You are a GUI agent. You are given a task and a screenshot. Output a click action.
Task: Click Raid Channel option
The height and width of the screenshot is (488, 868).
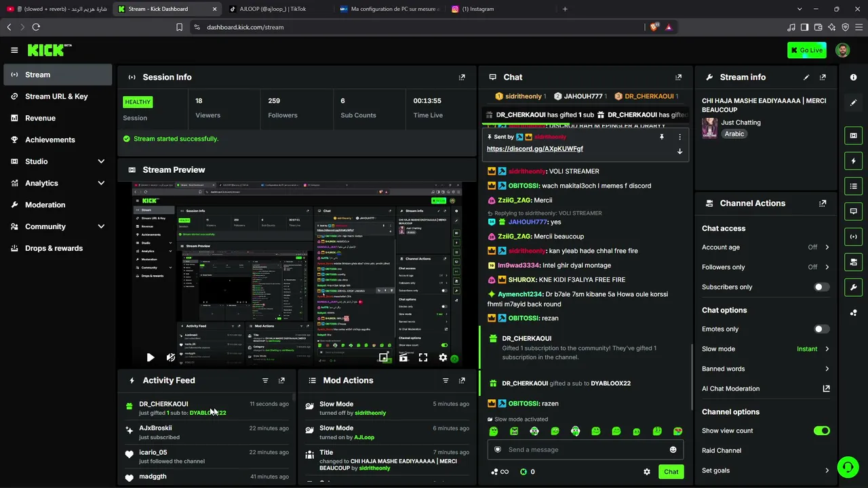point(722,451)
